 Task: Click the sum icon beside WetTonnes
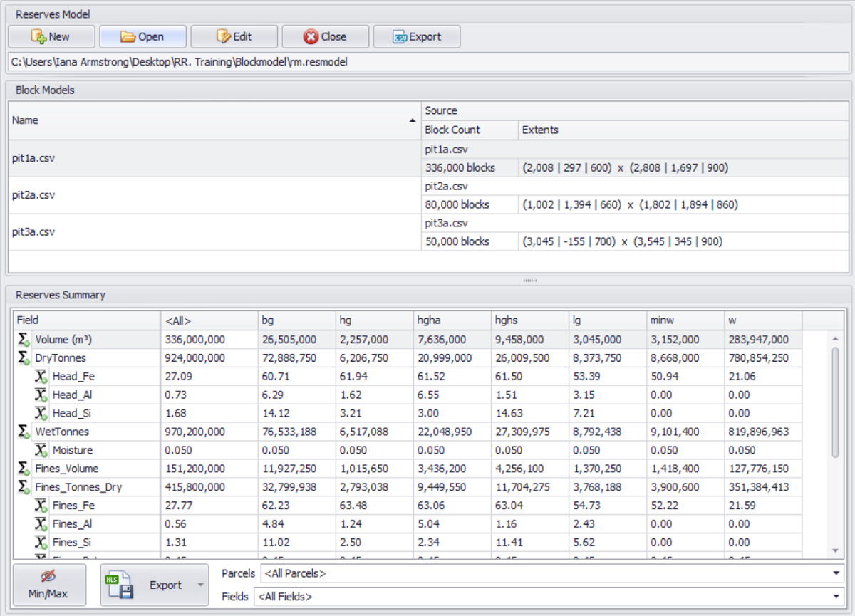[x=24, y=432]
